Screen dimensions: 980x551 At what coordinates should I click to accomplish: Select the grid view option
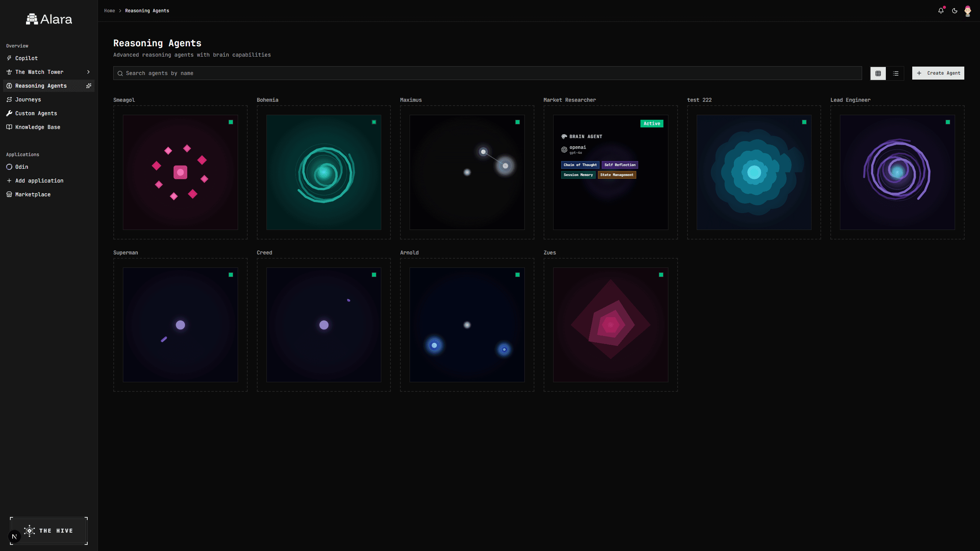tap(878, 73)
